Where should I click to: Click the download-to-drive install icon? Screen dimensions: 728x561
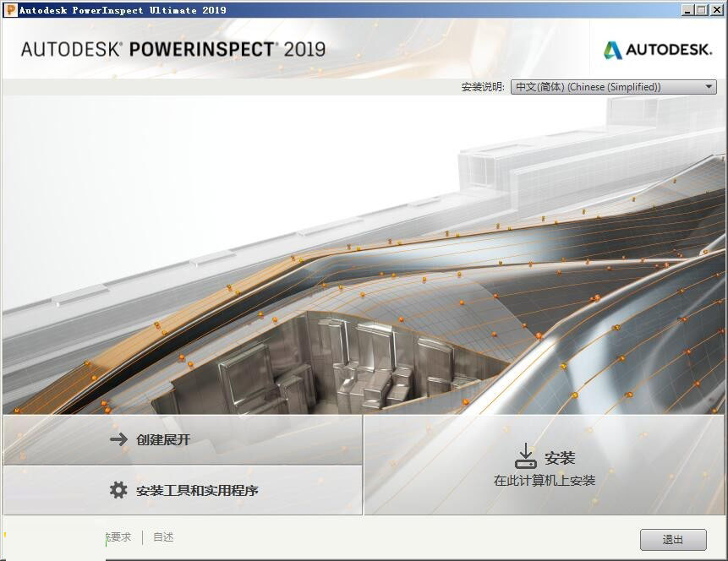pyautogui.click(x=526, y=455)
